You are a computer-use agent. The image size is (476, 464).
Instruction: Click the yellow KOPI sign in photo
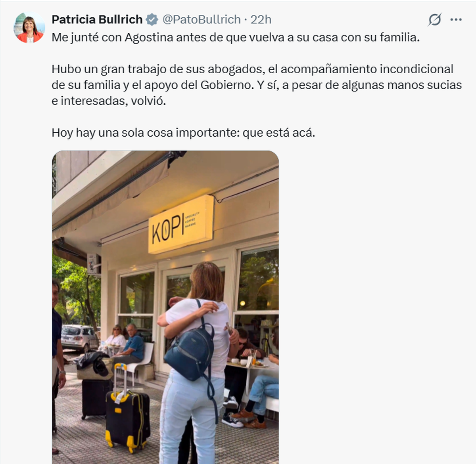[181, 225]
